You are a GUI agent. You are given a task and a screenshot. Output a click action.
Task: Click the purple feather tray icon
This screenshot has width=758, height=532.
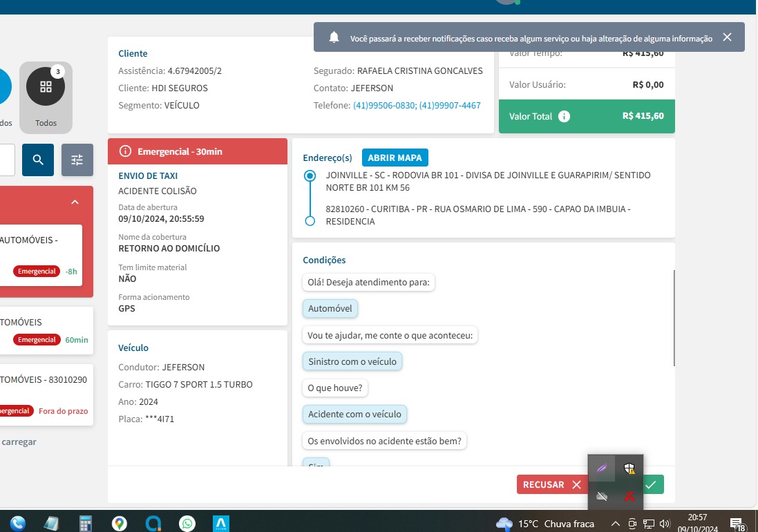[x=602, y=468]
